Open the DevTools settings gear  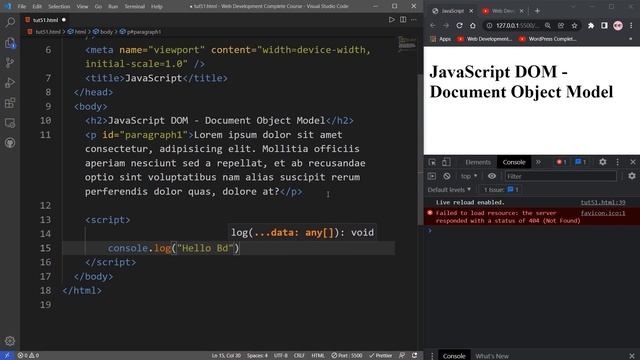pyautogui.click(x=602, y=162)
